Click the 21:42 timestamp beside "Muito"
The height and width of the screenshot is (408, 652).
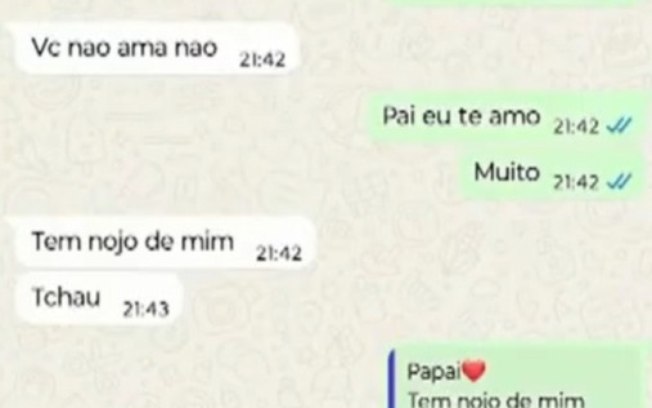coord(576,182)
